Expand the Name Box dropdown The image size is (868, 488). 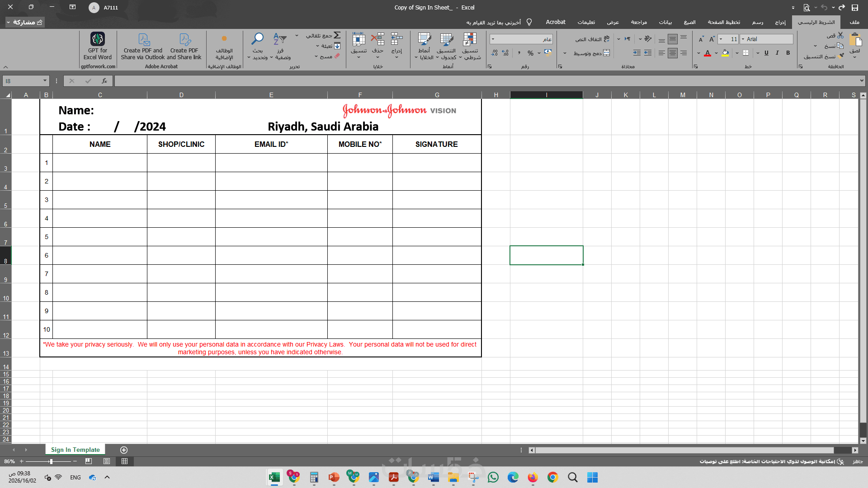point(45,81)
